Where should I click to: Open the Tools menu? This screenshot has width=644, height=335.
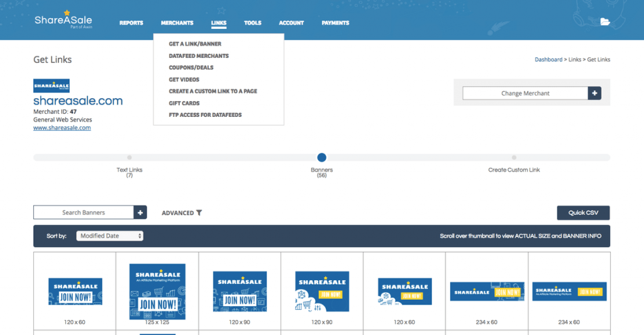point(253,23)
